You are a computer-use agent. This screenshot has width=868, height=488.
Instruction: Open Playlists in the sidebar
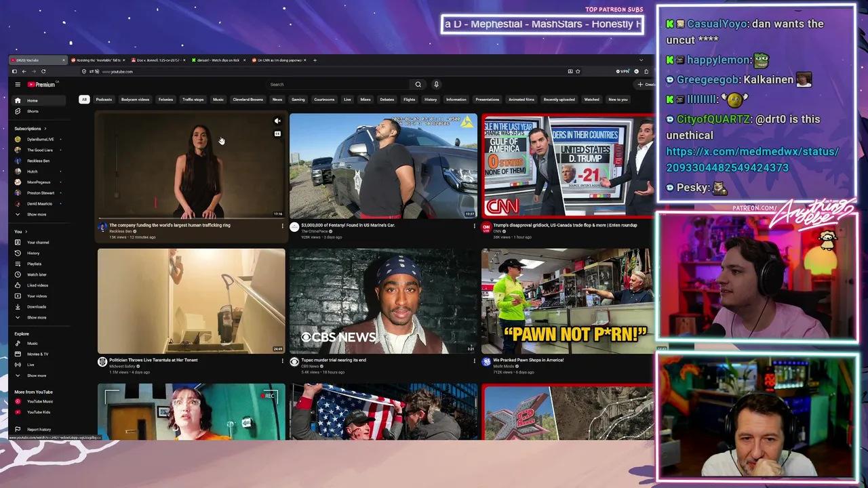pyautogui.click(x=38, y=264)
